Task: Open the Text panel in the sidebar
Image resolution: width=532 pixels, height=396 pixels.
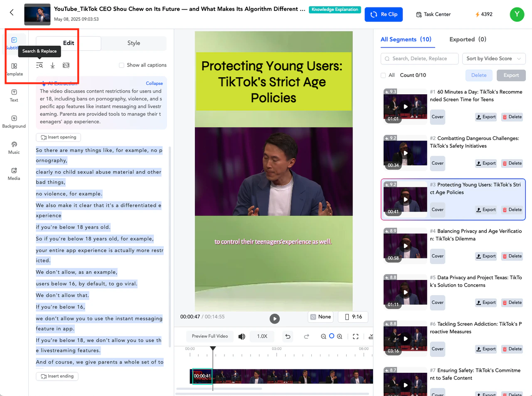Action: pyautogui.click(x=14, y=96)
